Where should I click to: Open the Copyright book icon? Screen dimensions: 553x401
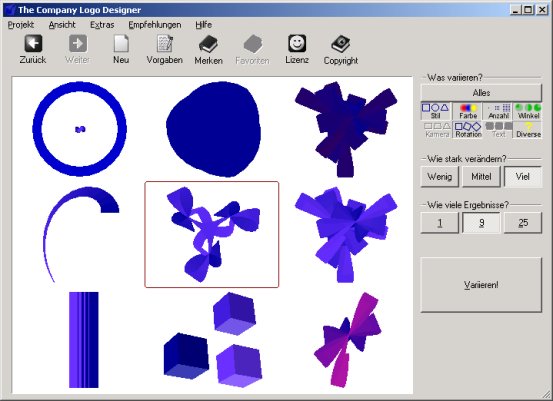(x=341, y=44)
